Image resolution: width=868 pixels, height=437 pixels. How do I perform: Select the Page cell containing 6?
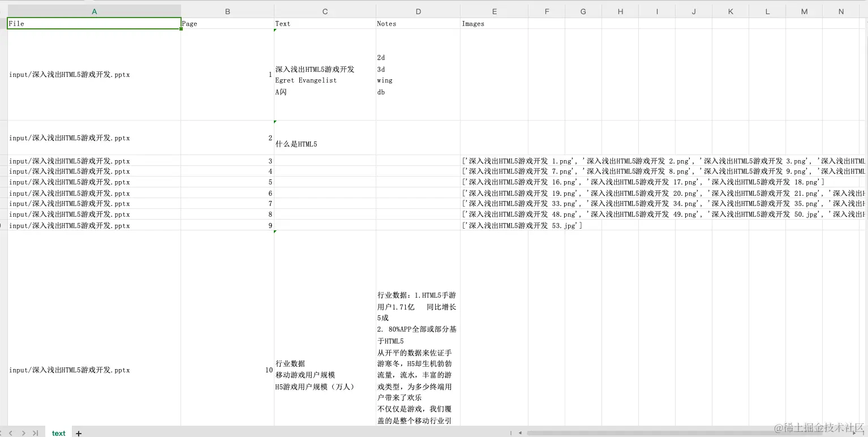pos(227,193)
